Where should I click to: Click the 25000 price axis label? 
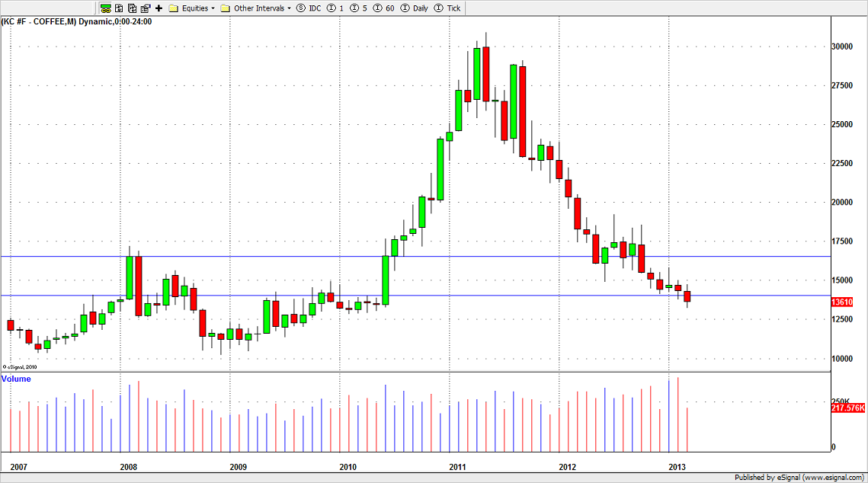[842, 124]
